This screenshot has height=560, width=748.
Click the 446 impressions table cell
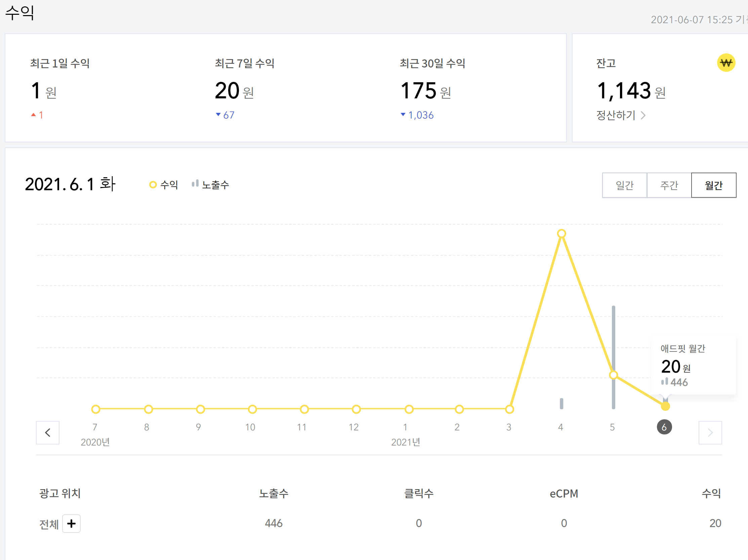274,523
